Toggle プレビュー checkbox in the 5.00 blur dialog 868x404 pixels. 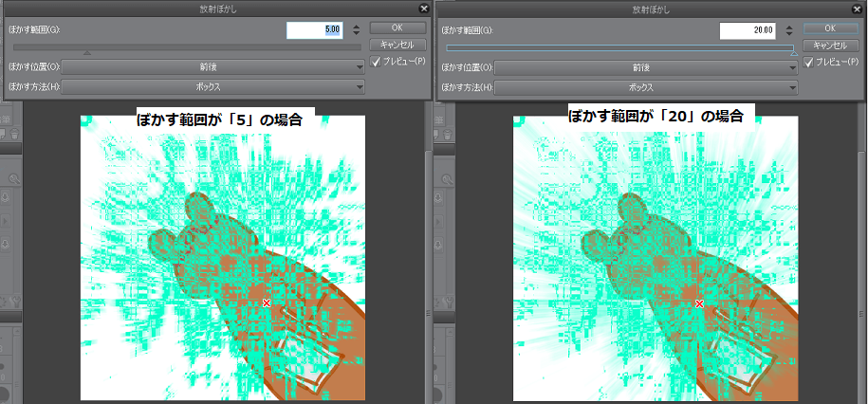point(376,62)
